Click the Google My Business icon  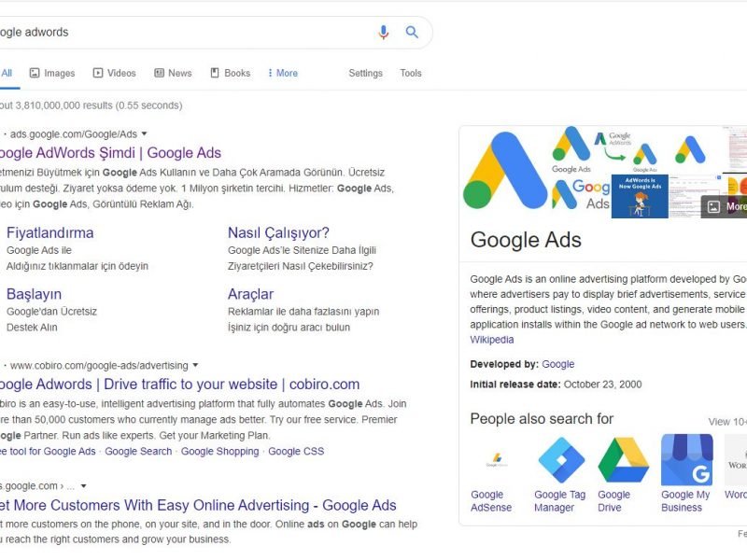(687, 460)
